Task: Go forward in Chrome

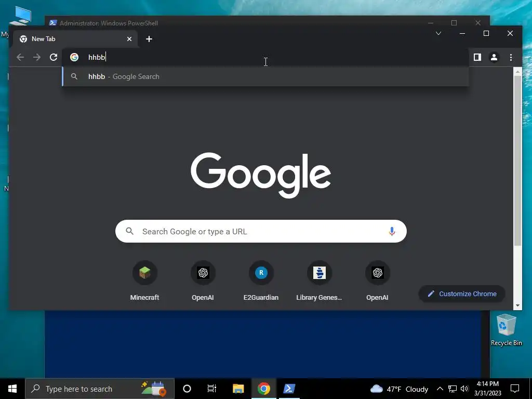Action: click(x=37, y=57)
